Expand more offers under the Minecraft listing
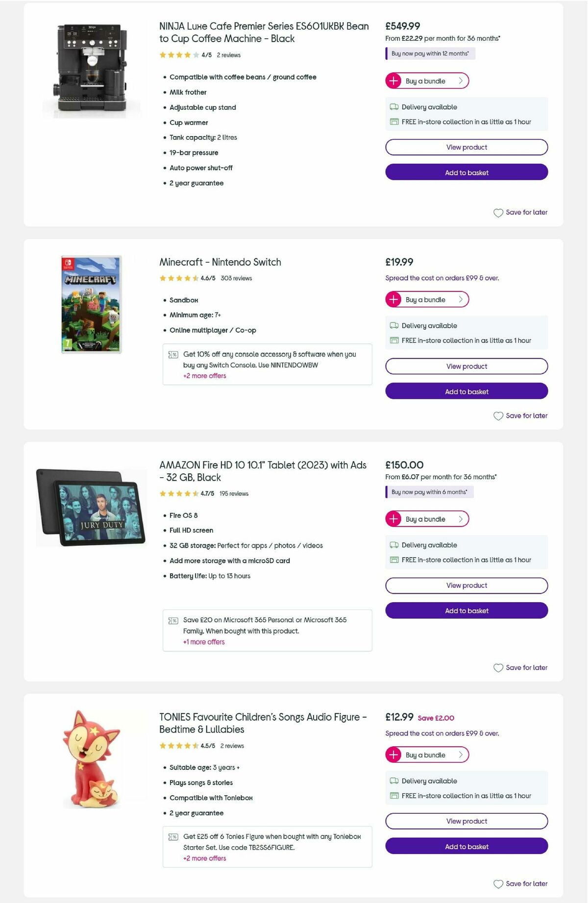 pyautogui.click(x=204, y=376)
